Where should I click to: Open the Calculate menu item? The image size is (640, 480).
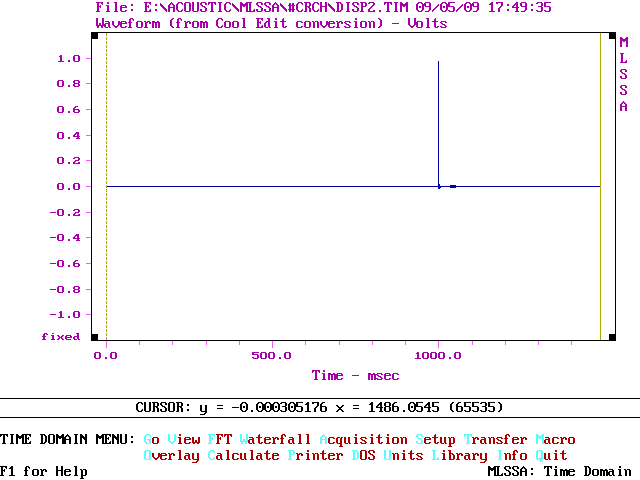pyautogui.click(x=243, y=456)
